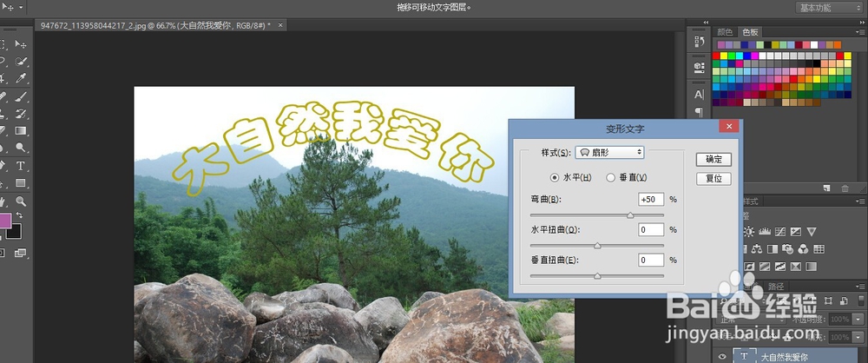Filter layers by shape layers
The width and height of the screenshot is (868, 363).
(x=828, y=301)
